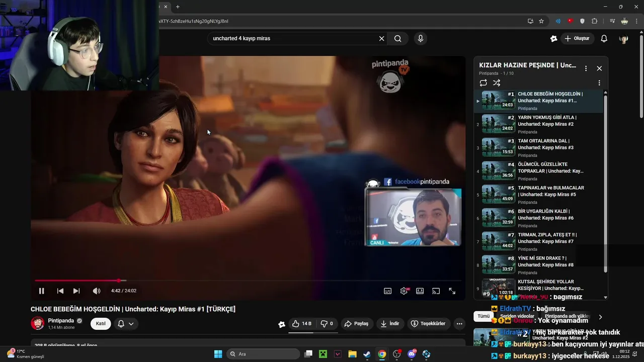Viewport: 644px width, 362px height.
Task: Open the account avatar menu
Action: click(624, 39)
